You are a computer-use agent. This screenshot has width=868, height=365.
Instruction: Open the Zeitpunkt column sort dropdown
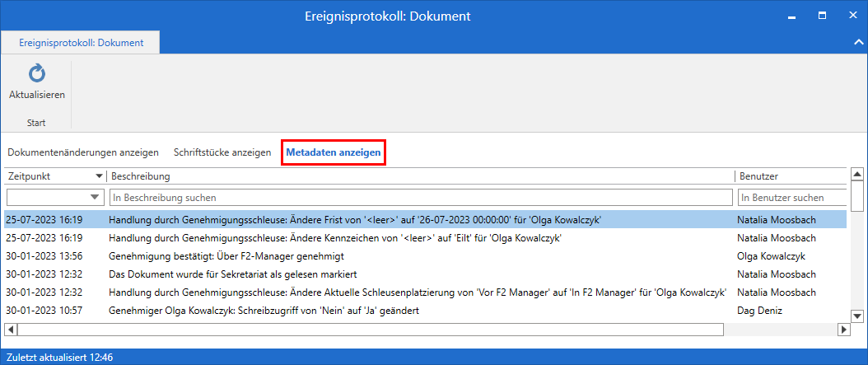click(100, 176)
